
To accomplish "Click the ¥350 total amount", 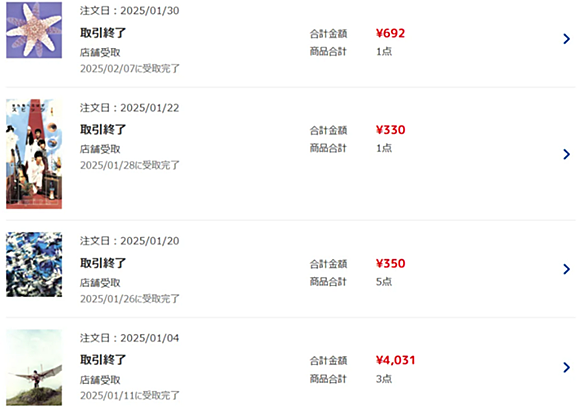I will [390, 263].
